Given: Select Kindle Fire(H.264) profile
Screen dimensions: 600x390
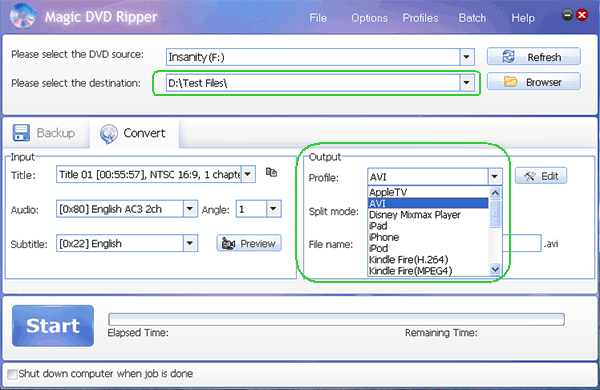Looking at the screenshot, I should [x=428, y=259].
